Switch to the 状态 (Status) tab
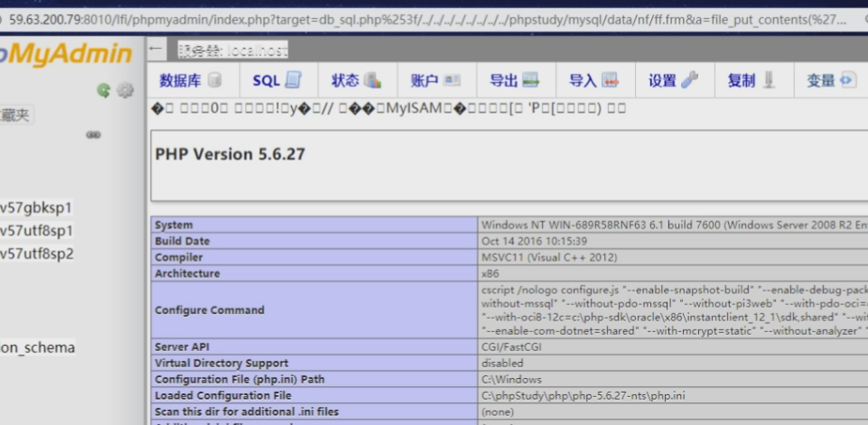868x425 pixels. [x=357, y=80]
